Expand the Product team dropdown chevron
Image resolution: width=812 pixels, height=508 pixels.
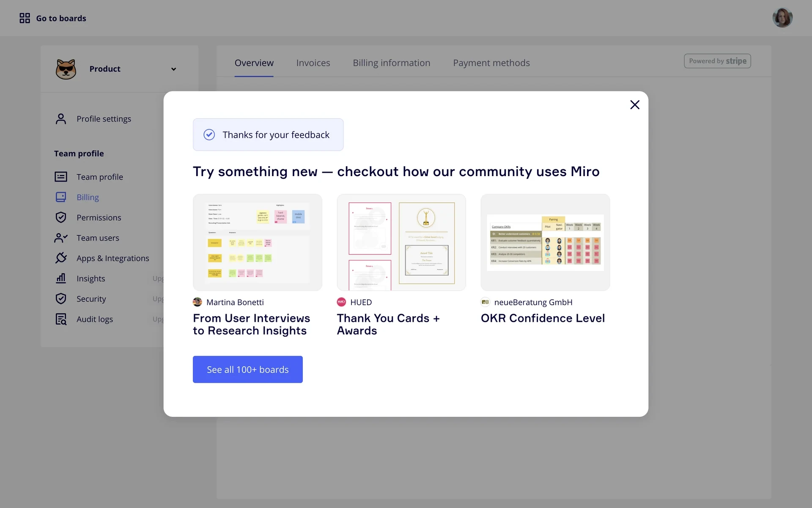coord(173,69)
